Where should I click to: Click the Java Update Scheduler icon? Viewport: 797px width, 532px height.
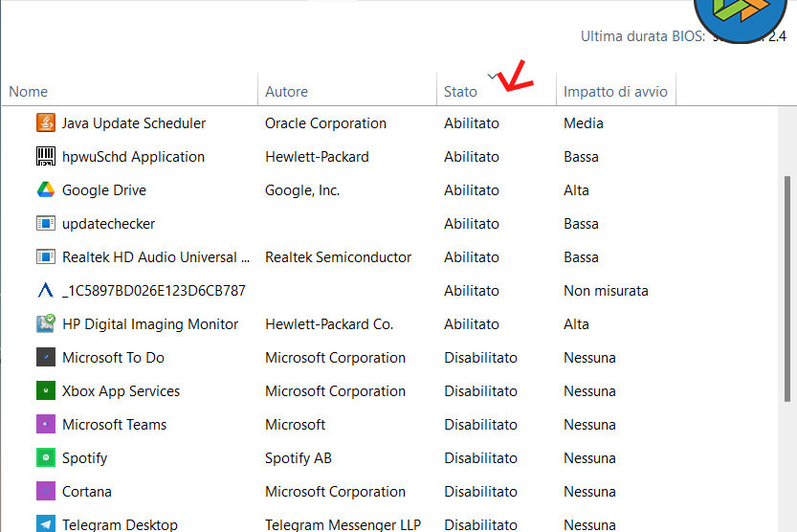(x=46, y=123)
